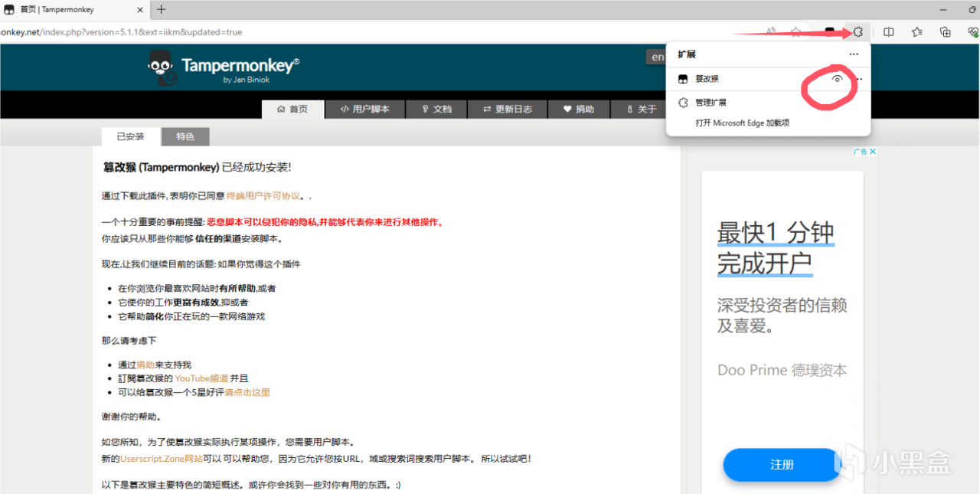Open the 文档 navigation tab
This screenshot has height=494, width=980.
pos(436,109)
